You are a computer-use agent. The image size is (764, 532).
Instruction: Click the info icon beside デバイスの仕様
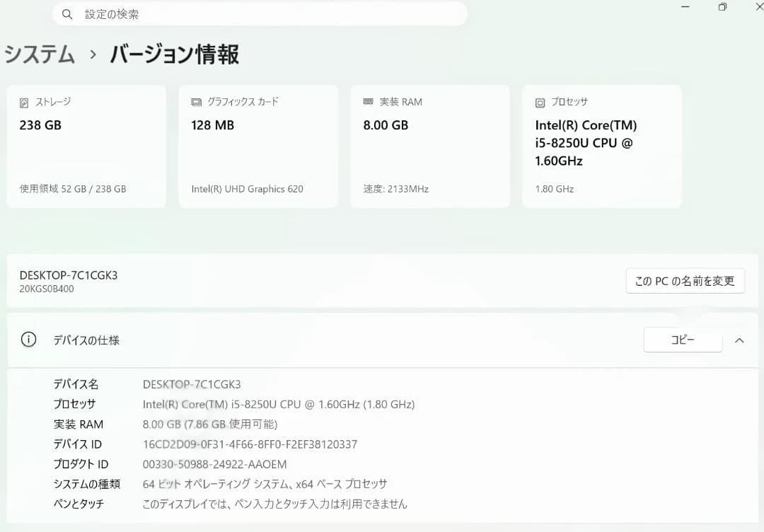tap(28, 340)
